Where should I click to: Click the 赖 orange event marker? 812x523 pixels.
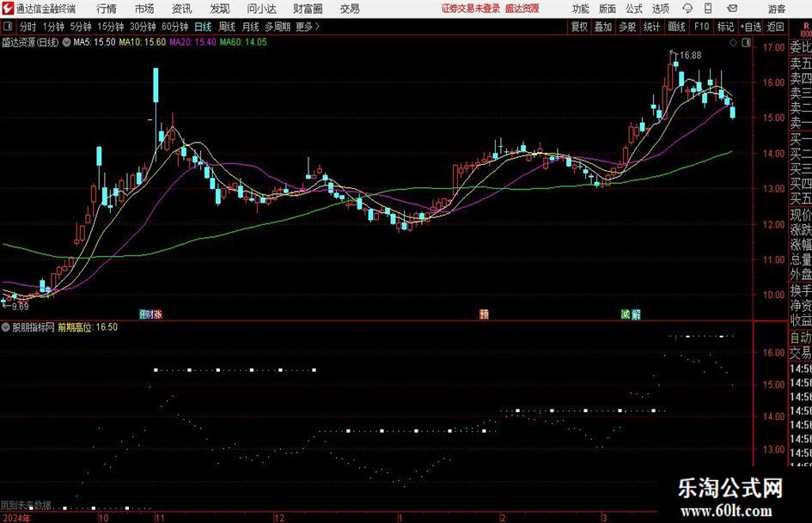485,313
